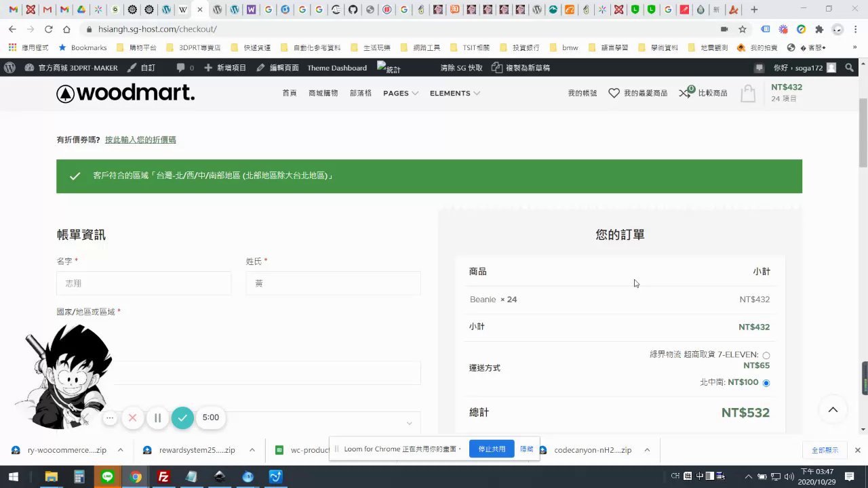Open the shopping bag cart icon
The height and width of the screenshot is (488, 868).
click(748, 94)
